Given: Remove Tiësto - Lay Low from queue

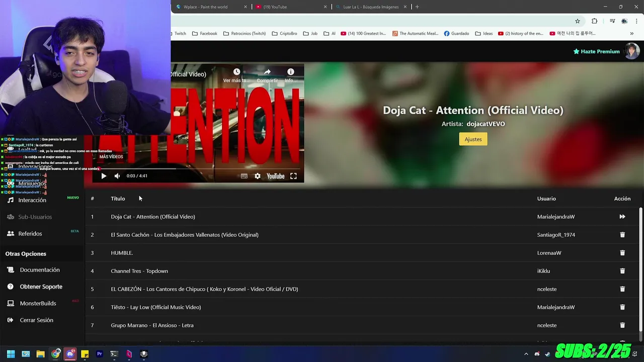Looking at the screenshot, I should pos(622,307).
